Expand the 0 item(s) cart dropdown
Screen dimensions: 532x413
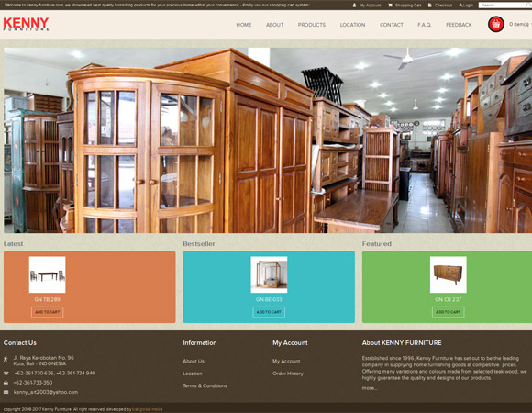tap(520, 25)
